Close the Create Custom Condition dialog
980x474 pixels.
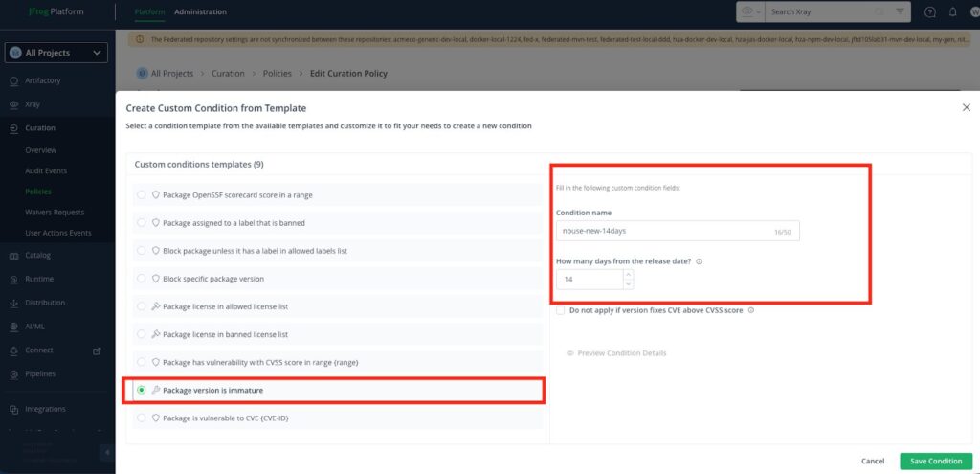click(966, 108)
